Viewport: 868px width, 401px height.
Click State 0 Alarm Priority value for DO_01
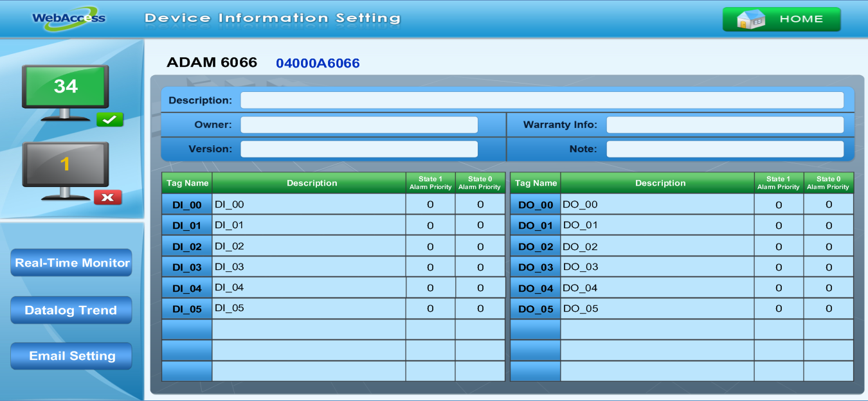coord(829,226)
